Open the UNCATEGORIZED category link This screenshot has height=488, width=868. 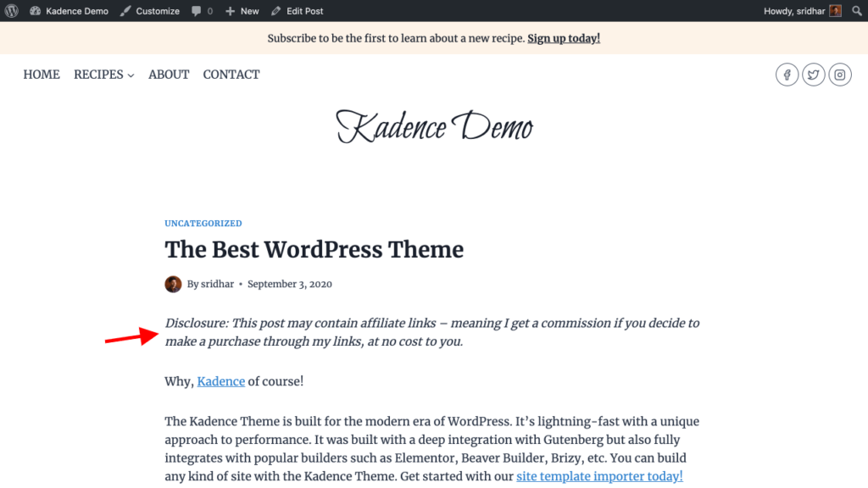click(x=203, y=223)
